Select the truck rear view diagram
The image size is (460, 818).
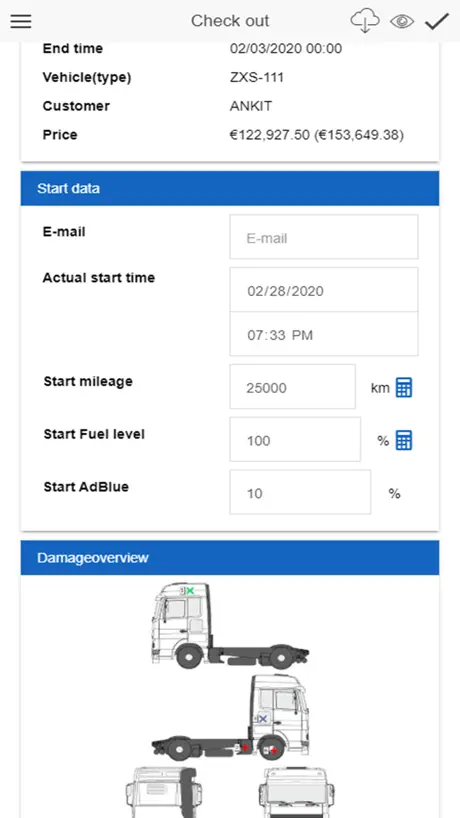(163, 792)
